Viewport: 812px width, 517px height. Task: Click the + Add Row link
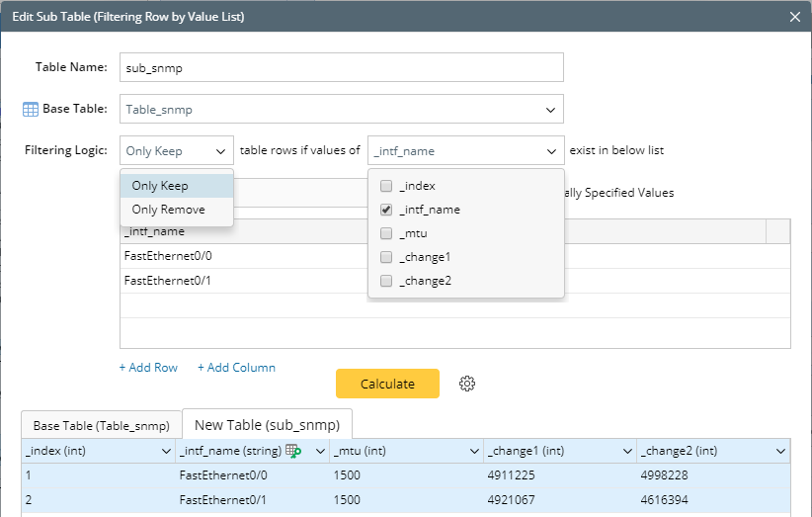click(148, 368)
